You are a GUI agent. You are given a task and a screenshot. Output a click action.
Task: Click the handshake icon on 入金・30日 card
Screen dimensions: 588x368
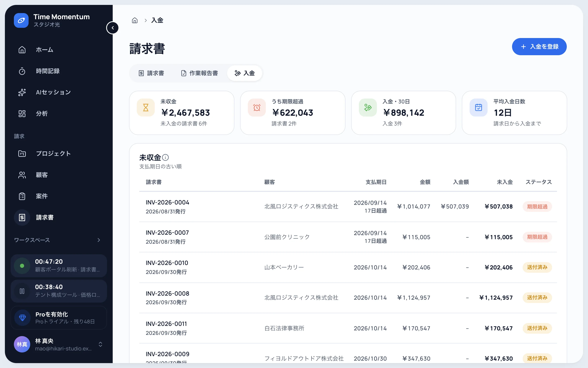click(368, 108)
